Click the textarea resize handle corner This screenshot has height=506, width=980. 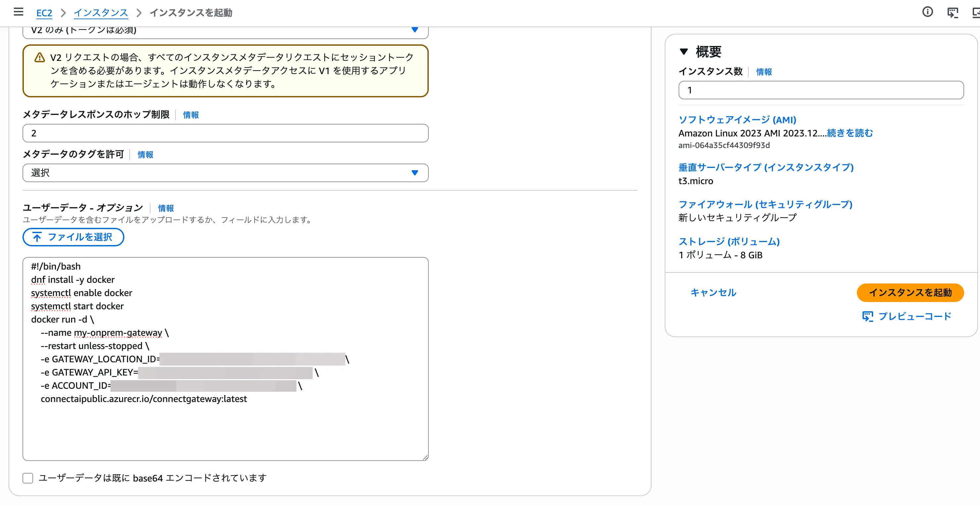pyautogui.click(x=425, y=457)
